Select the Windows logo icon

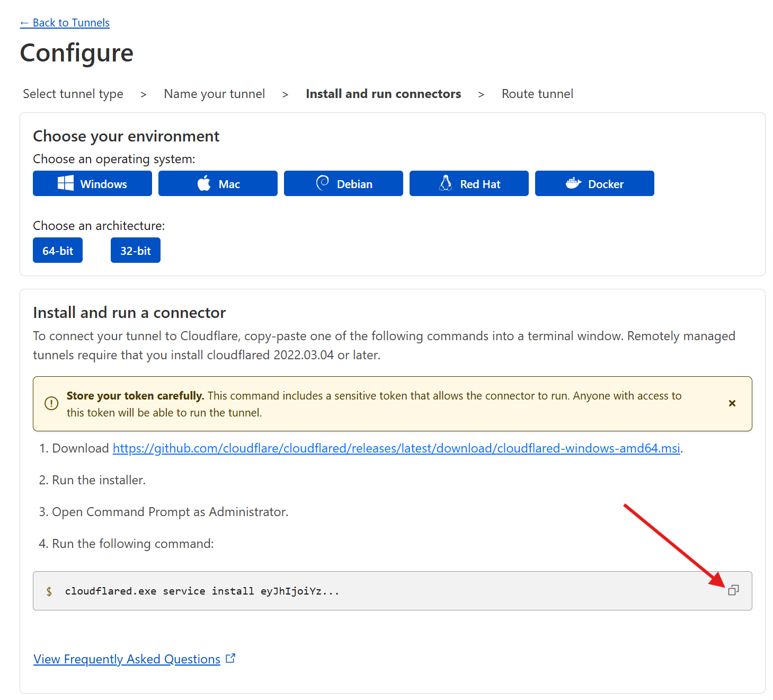66,183
